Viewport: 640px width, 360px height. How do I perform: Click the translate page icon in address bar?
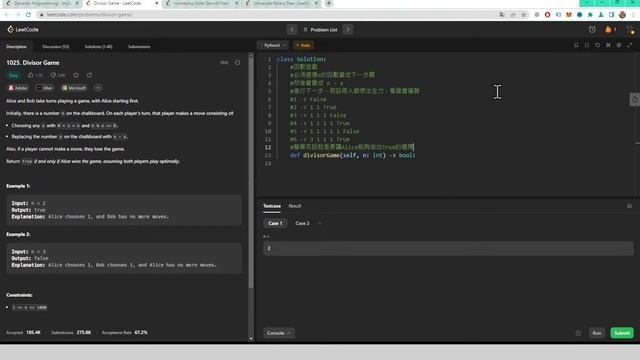click(x=502, y=15)
